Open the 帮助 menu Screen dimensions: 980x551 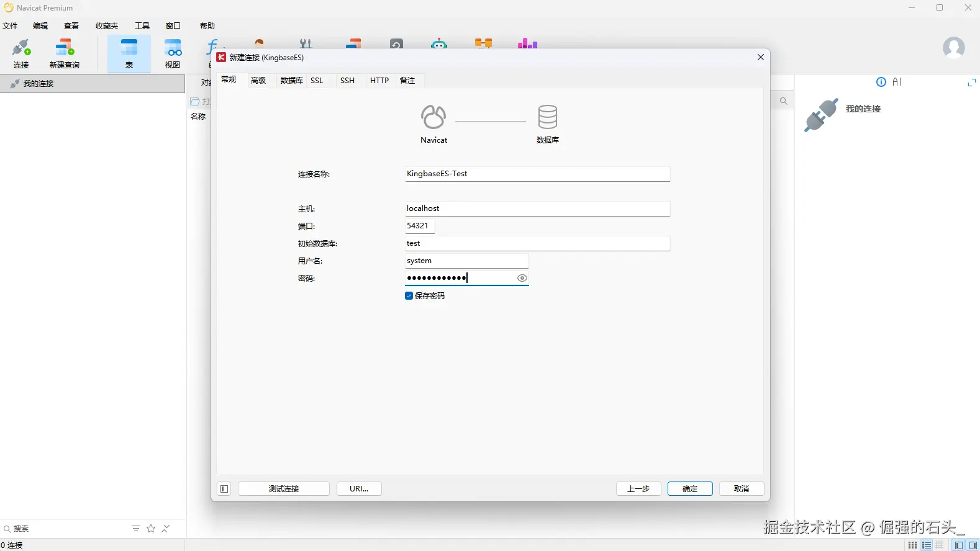[207, 26]
